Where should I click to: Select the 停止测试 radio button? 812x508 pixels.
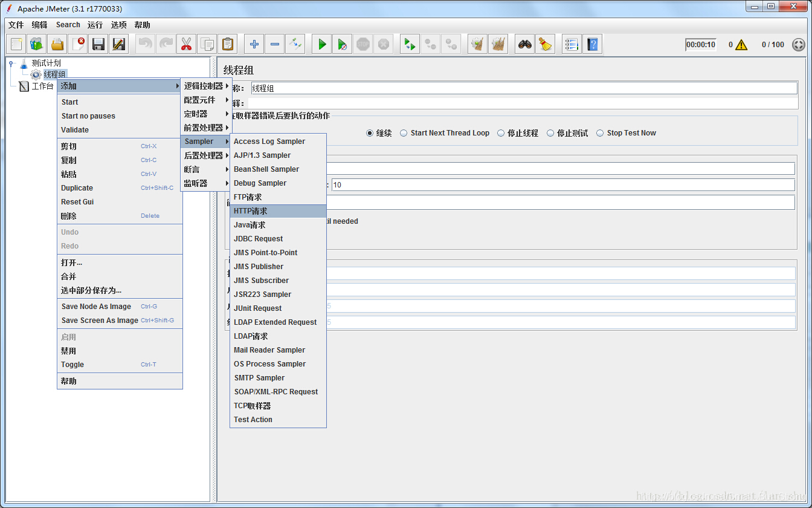click(550, 133)
